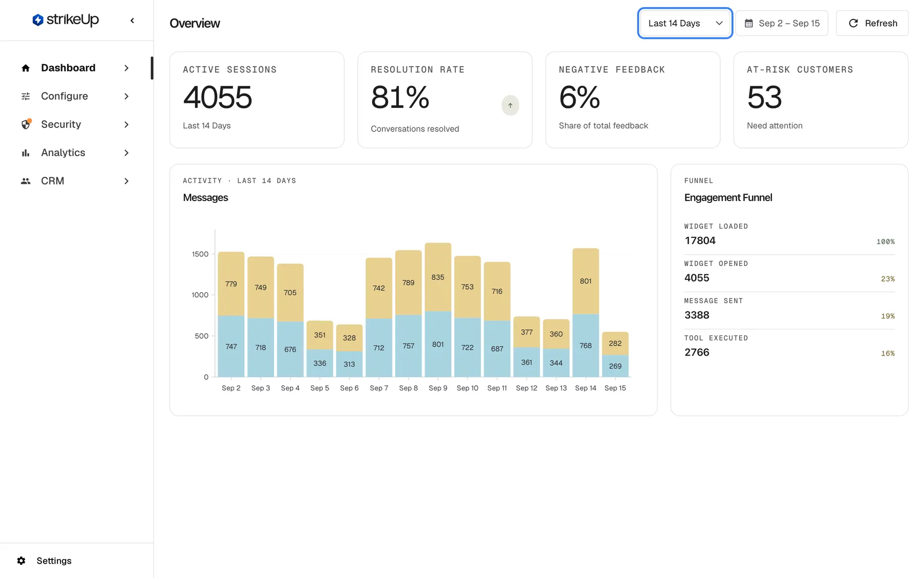Click the Dashboard home icon

pyautogui.click(x=26, y=68)
